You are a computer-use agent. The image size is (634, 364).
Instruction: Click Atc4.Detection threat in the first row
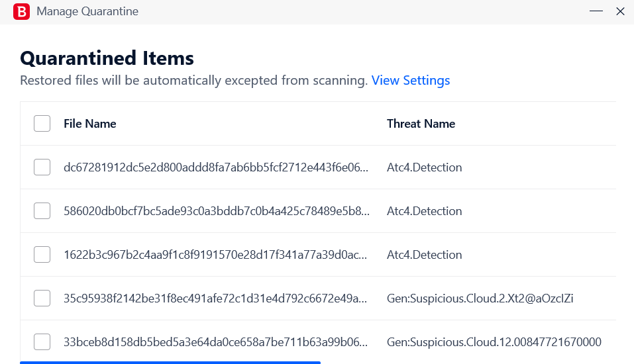424,167
